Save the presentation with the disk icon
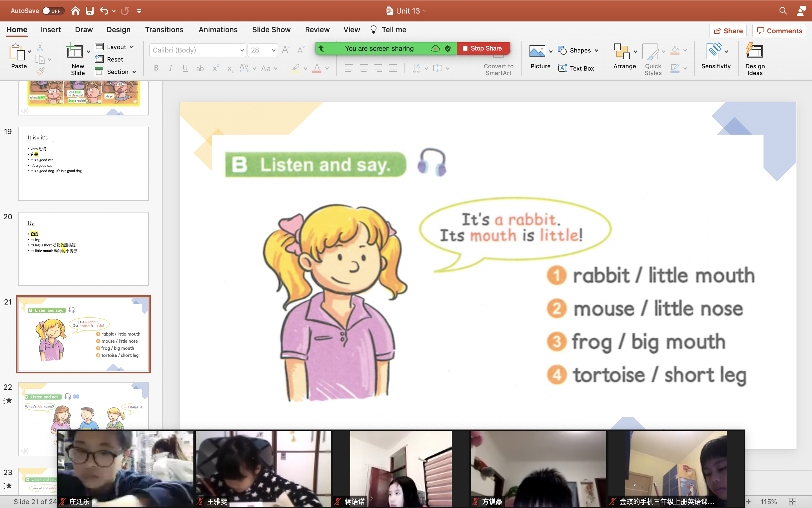Viewport: 812px width, 508px height. [90, 11]
